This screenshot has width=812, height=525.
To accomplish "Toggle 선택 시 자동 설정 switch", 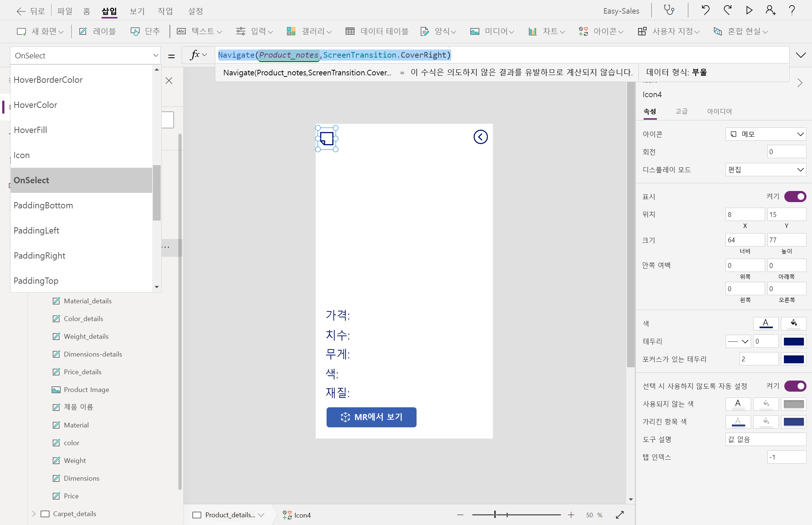I will (795, 386).
